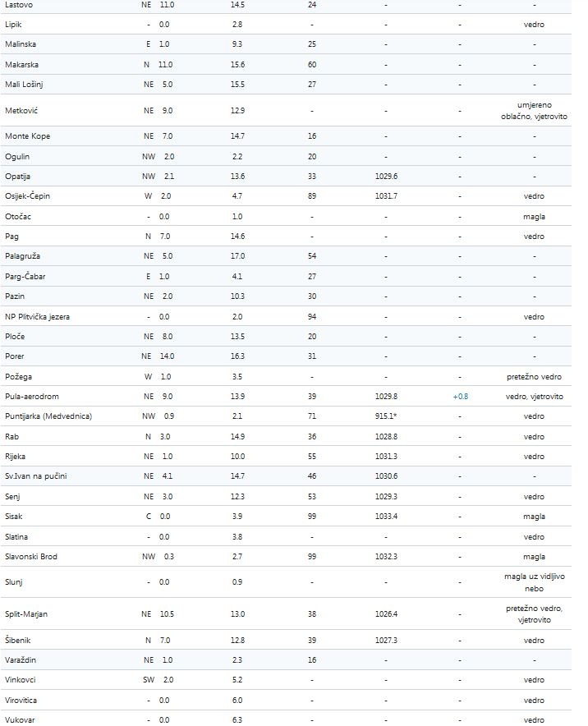
Task: Click the Mali Lošinj station name
Action: (25, 84)
